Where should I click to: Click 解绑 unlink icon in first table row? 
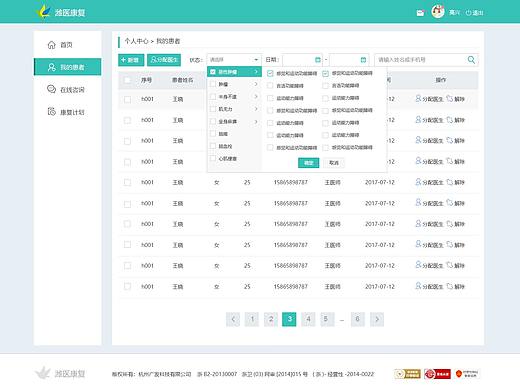[x=450, y=99]
